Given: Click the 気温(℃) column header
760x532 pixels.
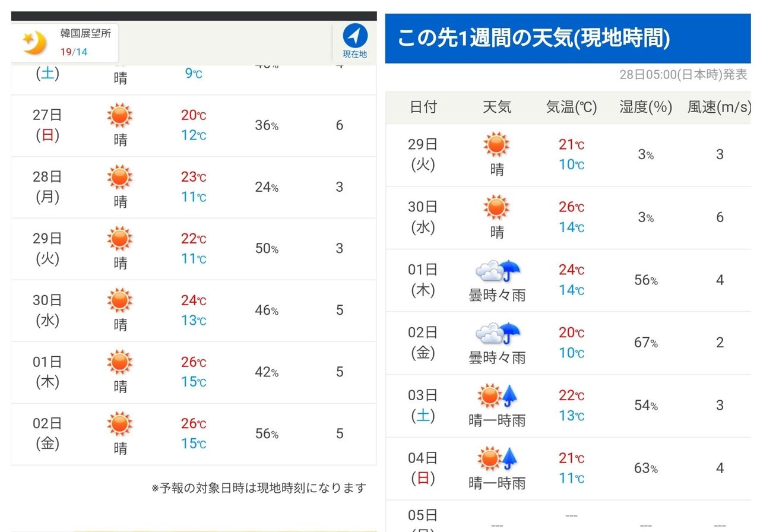Looking at the screenshot, I should (x=571, y=107).
